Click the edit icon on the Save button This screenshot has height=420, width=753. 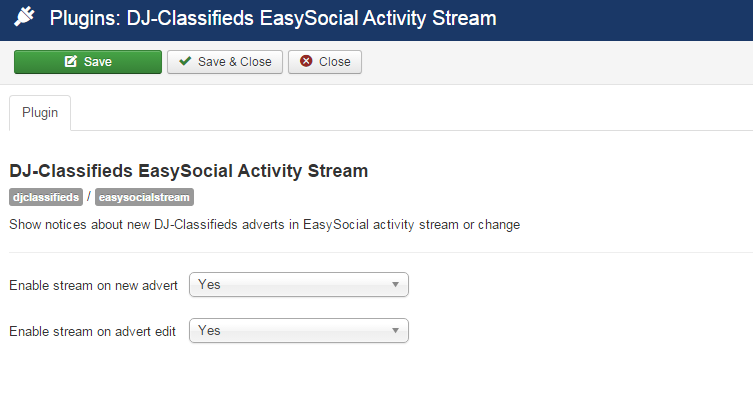70,62
